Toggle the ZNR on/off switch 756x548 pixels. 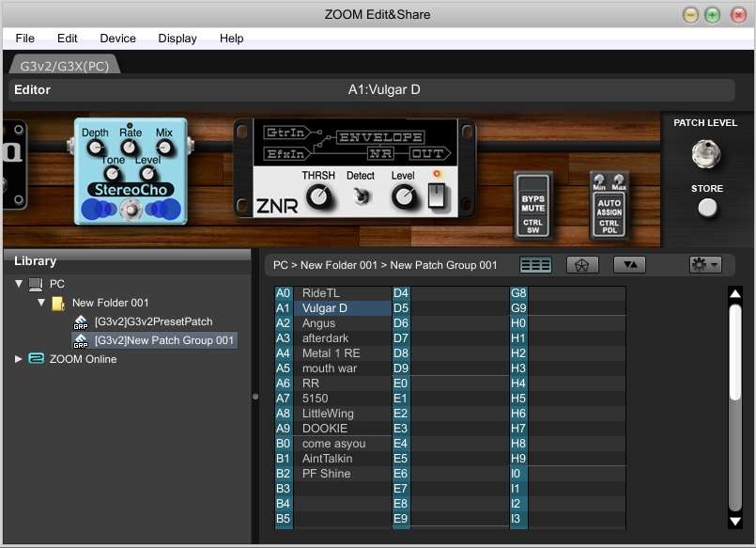[x=437, y=196]
